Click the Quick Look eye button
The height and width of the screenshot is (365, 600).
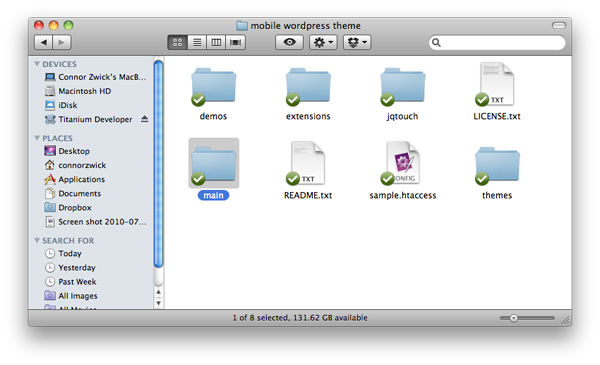click(x=289, y=42)
